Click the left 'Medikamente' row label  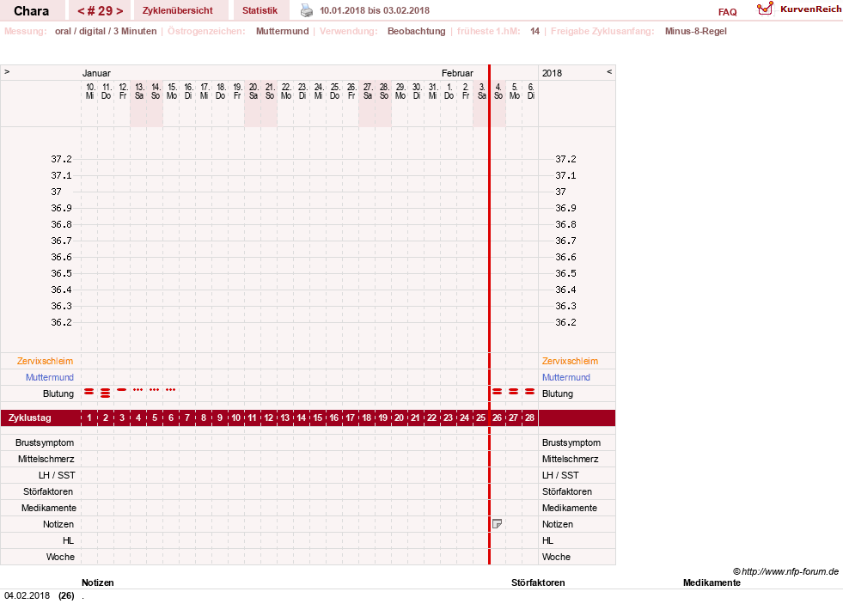49,508
